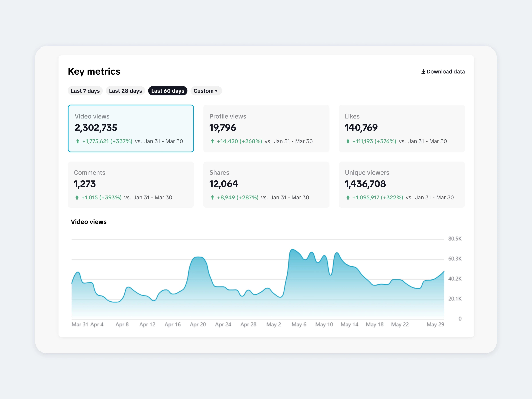Open the Custom date range dropdown
The image size is (532, 399).
(206, 91)
